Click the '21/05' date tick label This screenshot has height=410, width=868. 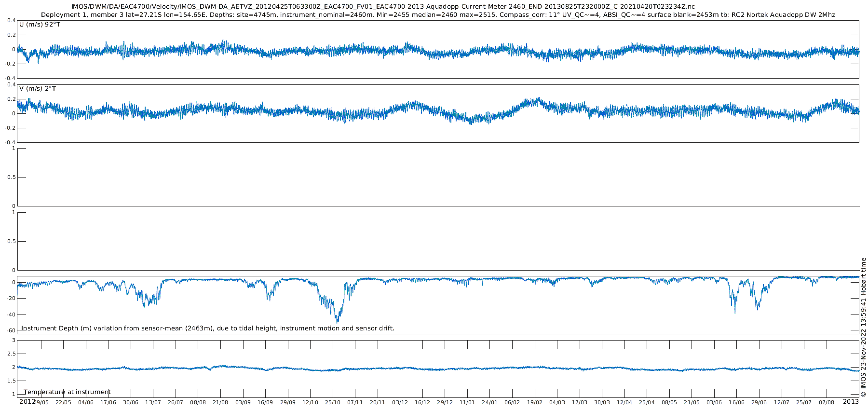(692, 402)
